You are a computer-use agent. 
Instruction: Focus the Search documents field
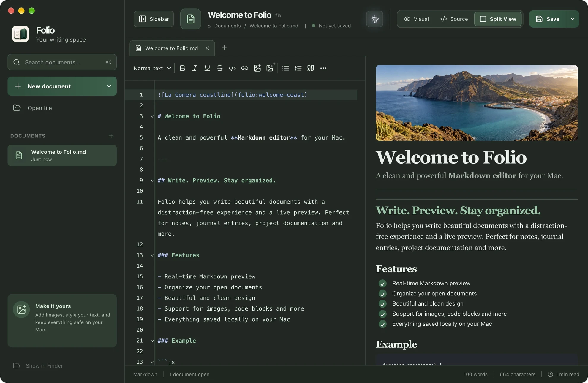[62, 62]
